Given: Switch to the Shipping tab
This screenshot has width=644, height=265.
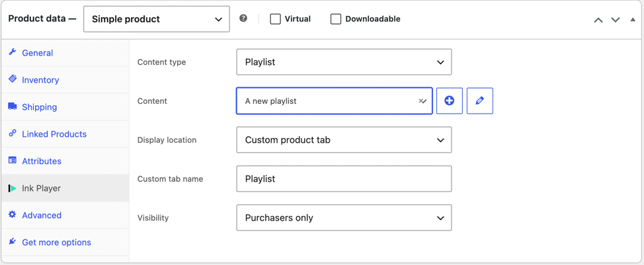Looking at the screenshot, I should (x=65, y=107).
